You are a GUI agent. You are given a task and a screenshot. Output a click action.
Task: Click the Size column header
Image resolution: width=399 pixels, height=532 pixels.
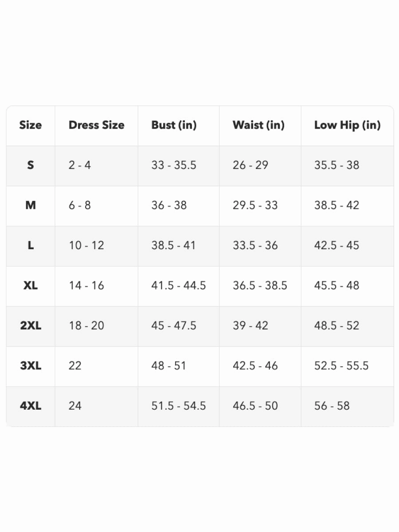coord(31,125)
